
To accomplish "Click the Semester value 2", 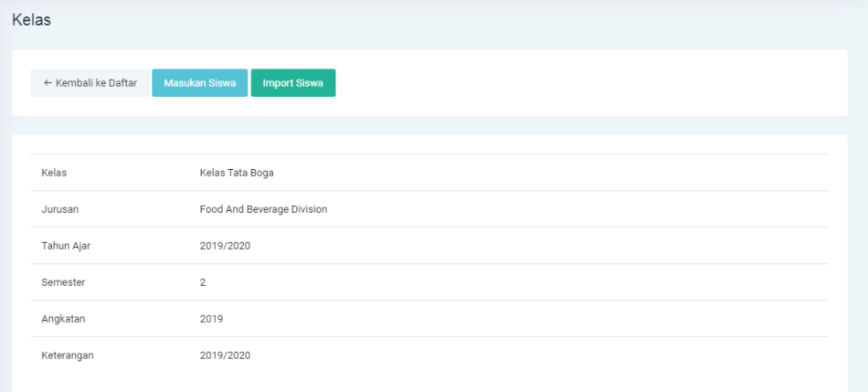I will click(203, 282).
